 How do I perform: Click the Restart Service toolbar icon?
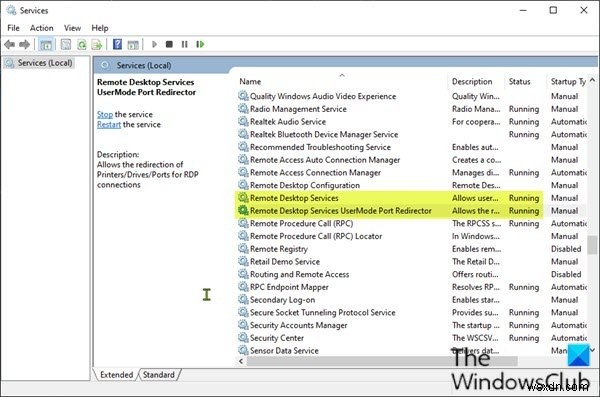pos(200,44)
